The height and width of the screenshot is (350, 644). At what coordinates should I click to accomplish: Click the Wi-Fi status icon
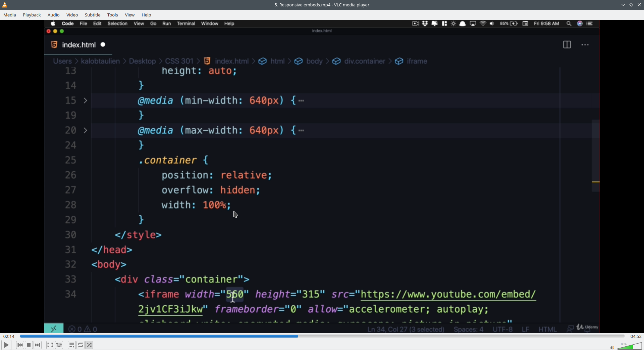[483, 24]
